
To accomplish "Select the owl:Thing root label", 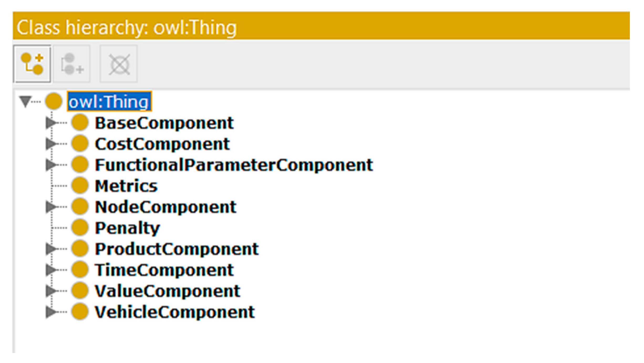I will [109, 102].
